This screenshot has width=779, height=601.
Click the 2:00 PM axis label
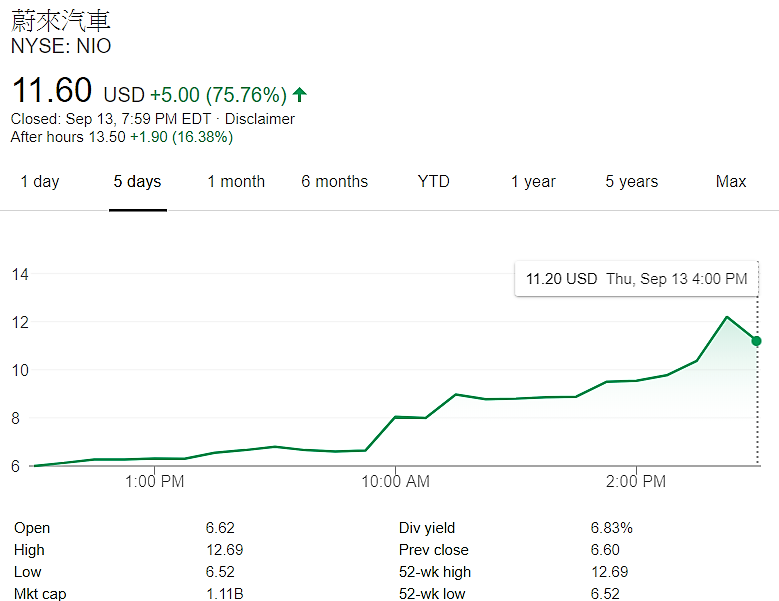tap(636, 481)
